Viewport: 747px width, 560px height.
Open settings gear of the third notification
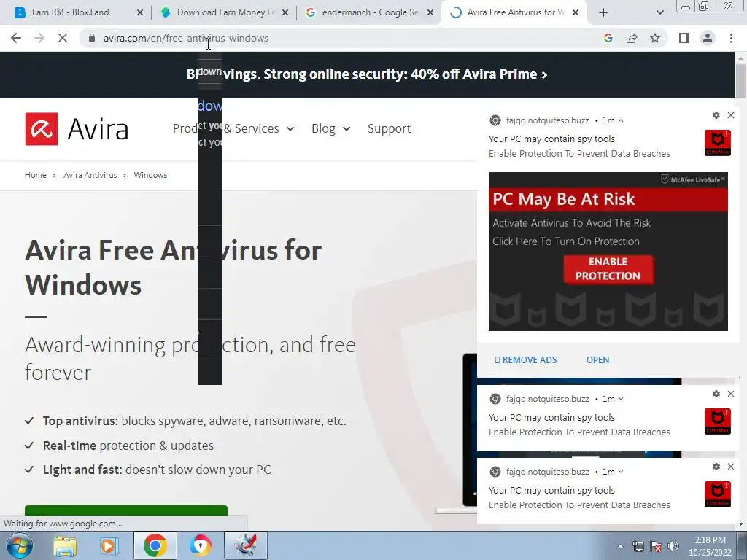click(716, 467)
